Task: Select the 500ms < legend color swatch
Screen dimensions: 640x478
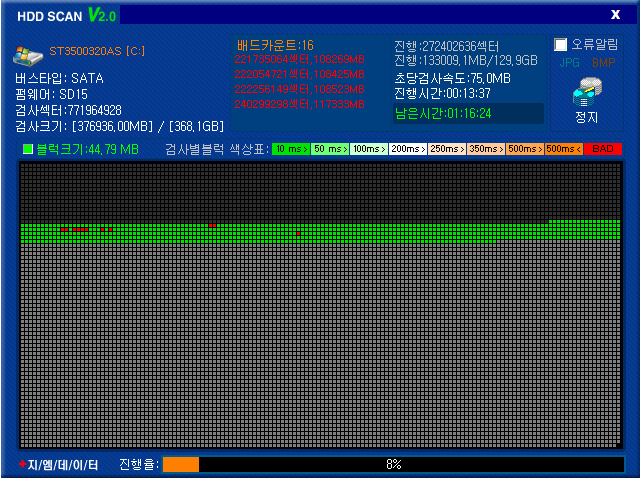Action: (564, 149)
